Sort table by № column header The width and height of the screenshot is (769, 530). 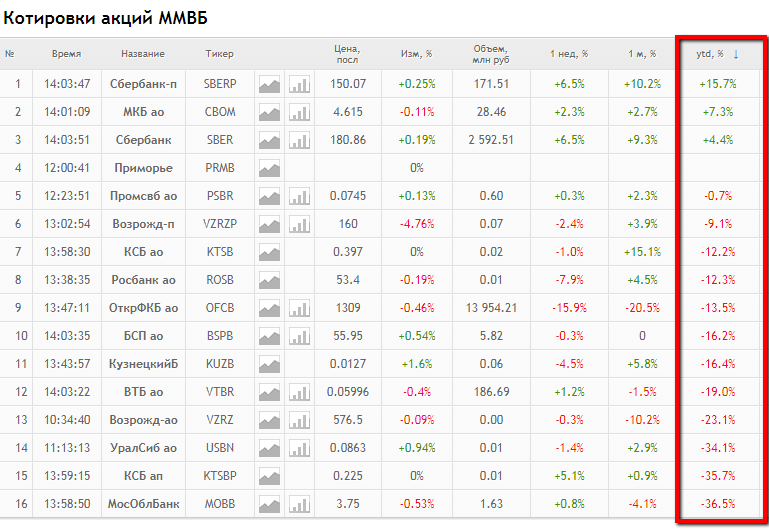click(x=10, y=54)
